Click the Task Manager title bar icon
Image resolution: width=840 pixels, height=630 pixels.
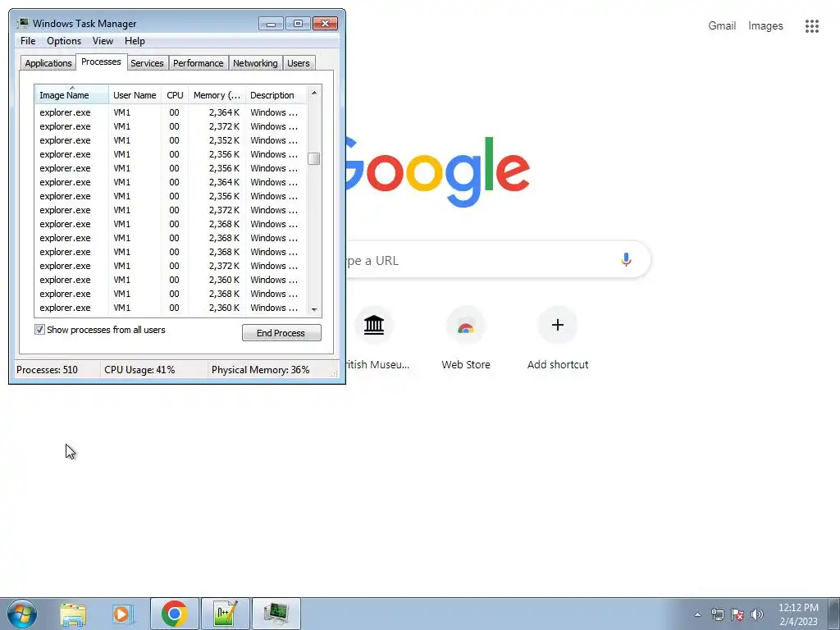22,23
